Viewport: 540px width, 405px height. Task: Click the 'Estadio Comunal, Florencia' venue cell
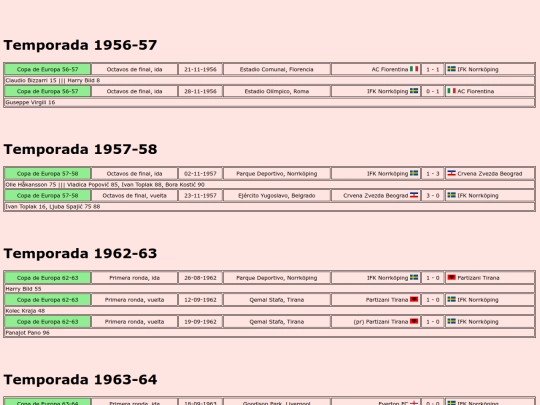coord(277,69)
